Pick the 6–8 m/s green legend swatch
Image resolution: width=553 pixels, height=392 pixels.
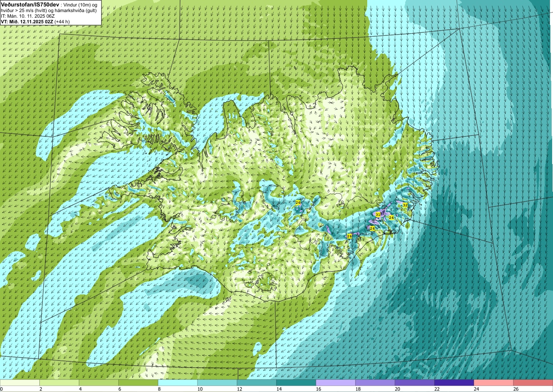click(x=138, y=383)
